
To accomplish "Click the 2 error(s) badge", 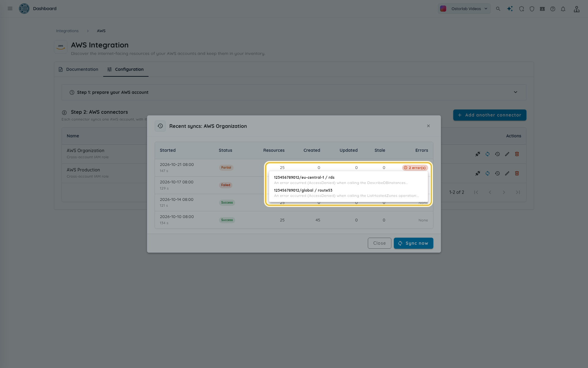I will pyautogui.click(x=415, y=168).
